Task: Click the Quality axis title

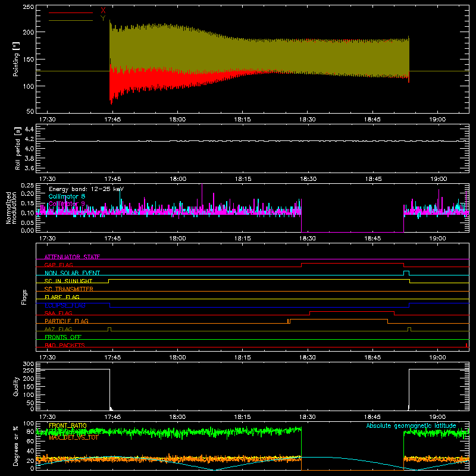Action: pyautogui.click(x=16, y=386)
